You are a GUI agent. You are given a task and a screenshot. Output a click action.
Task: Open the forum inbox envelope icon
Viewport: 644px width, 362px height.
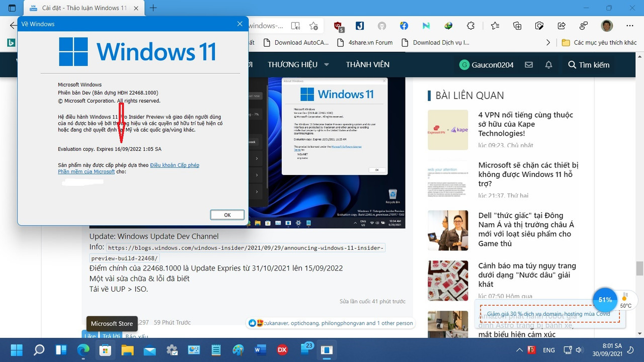pyautogui.click(x=529, y=64)
